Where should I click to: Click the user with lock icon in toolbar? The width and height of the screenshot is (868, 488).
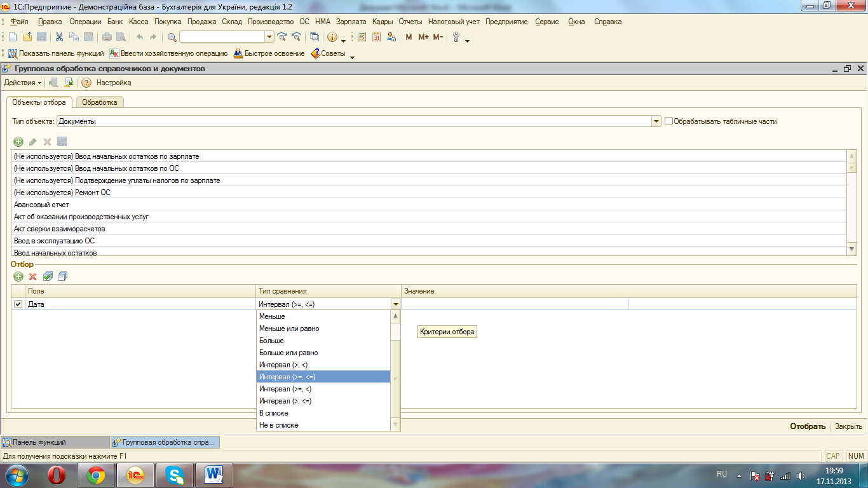click(x=391, y=37)
